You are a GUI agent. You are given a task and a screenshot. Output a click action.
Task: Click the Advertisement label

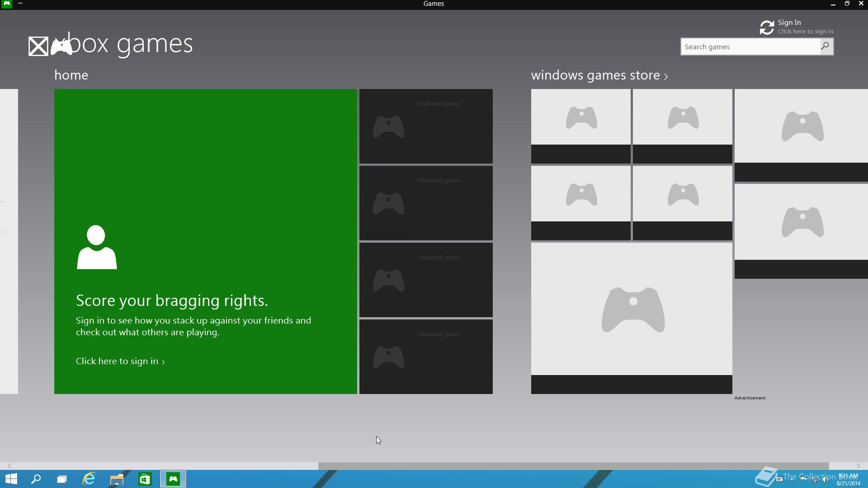(x=750, y=398)
